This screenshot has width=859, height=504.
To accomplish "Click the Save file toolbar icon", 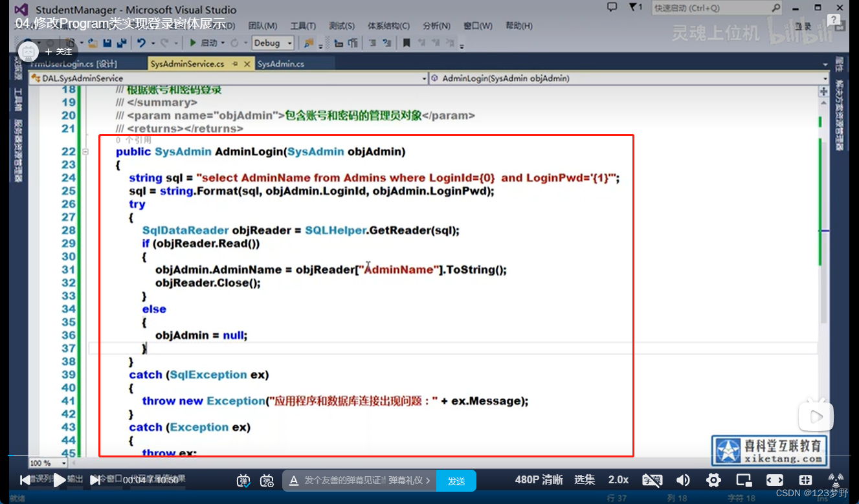I will 106,43.
